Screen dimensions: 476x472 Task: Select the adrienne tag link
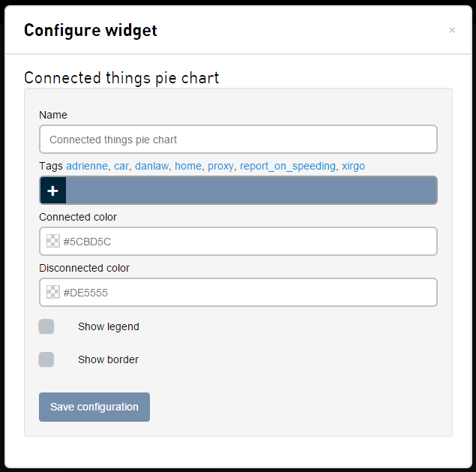pos(87,166)
